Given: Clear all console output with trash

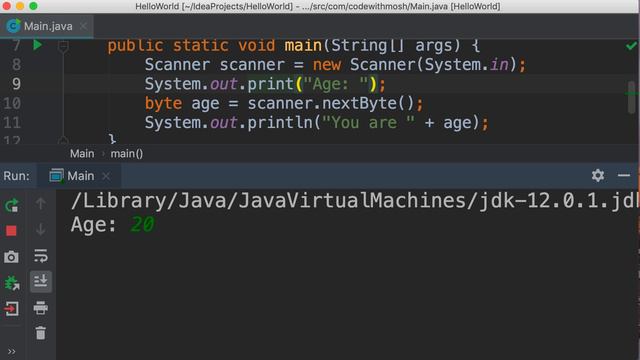Looking at the screenshot, I should (40, 333).
